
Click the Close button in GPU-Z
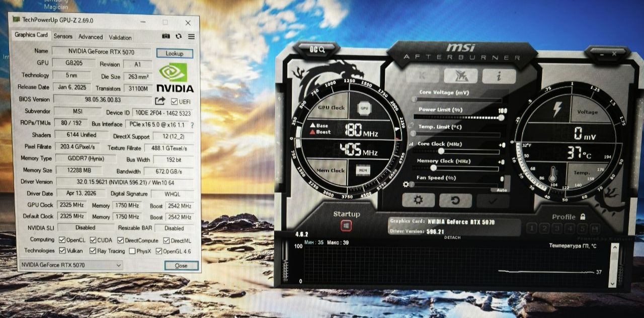(181, 266)
